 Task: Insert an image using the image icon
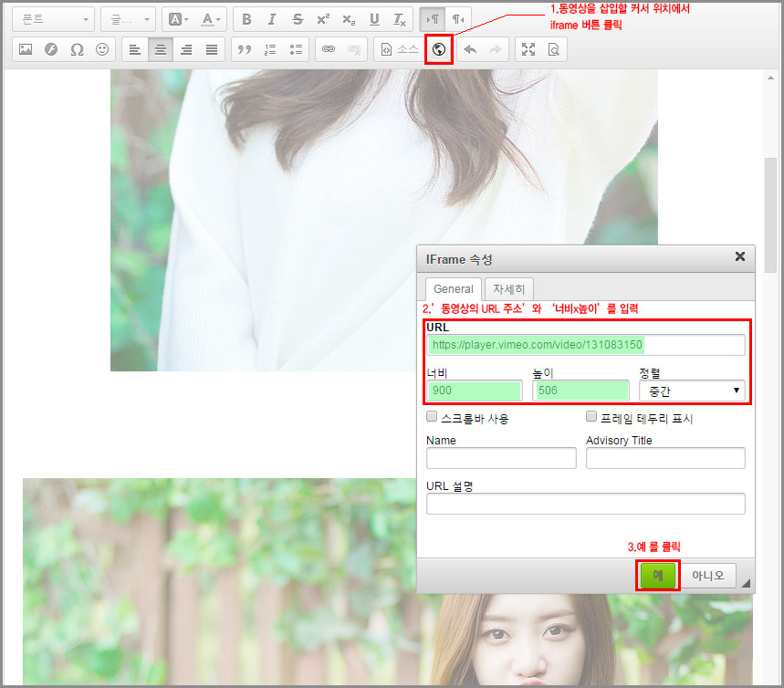pyautogui.click(x=26, y=50)
